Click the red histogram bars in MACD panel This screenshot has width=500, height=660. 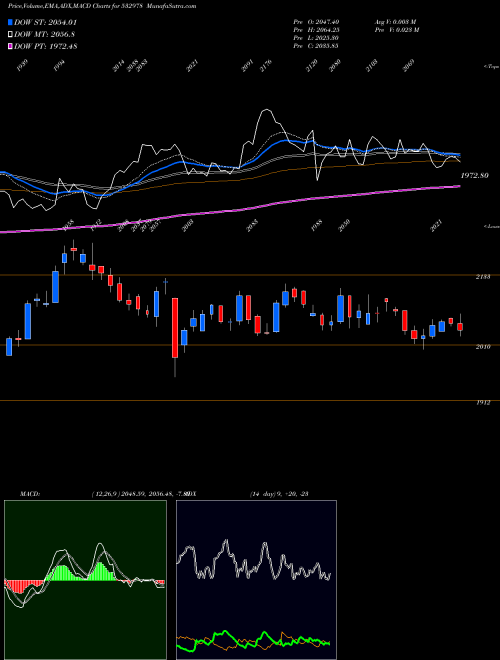click(x=24, y=586)
